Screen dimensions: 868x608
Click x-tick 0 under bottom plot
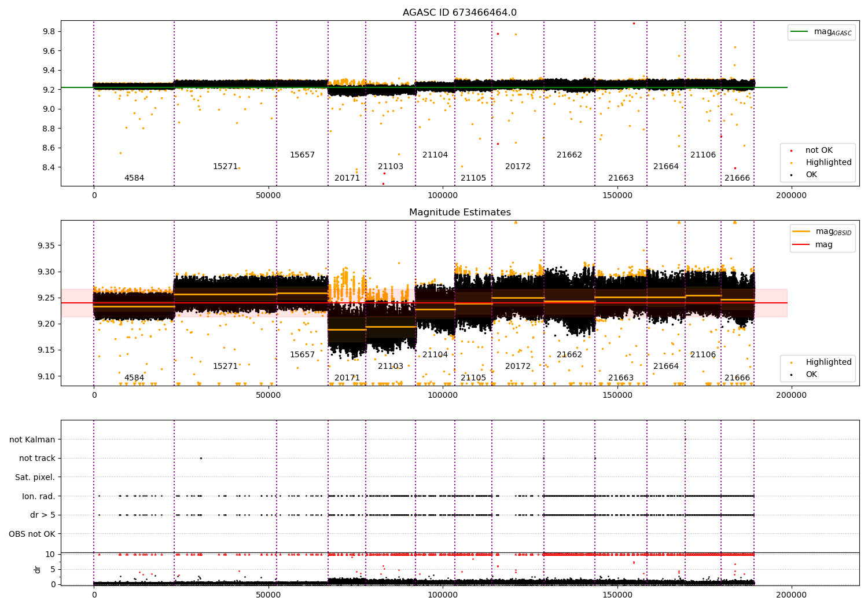click(94, 595)
